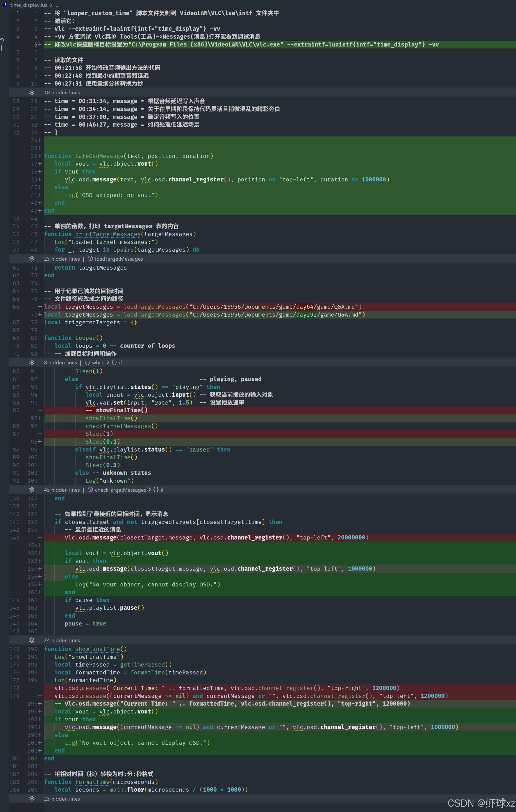516x812 pixels.
Task: Click unfold icon for 18 hidden lines
Action: 32,92
